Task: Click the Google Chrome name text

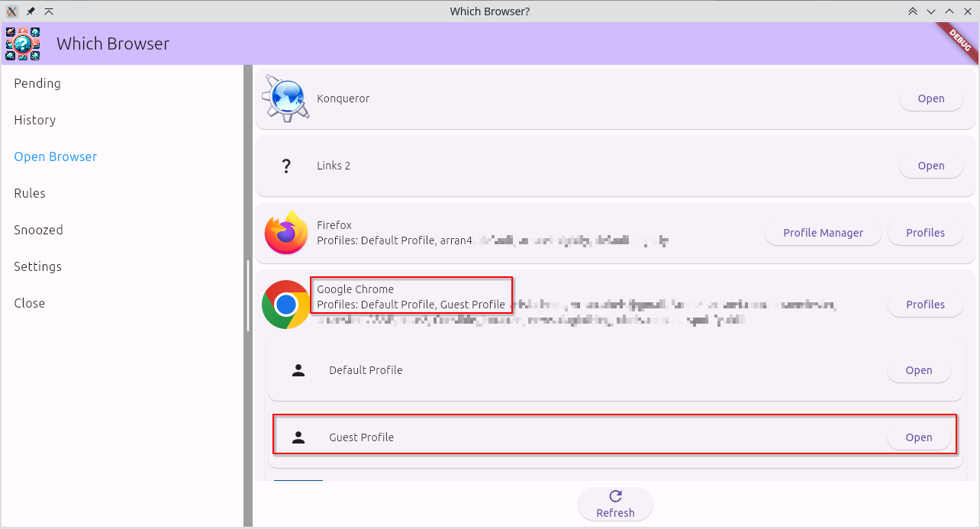Action: (355, 289)
